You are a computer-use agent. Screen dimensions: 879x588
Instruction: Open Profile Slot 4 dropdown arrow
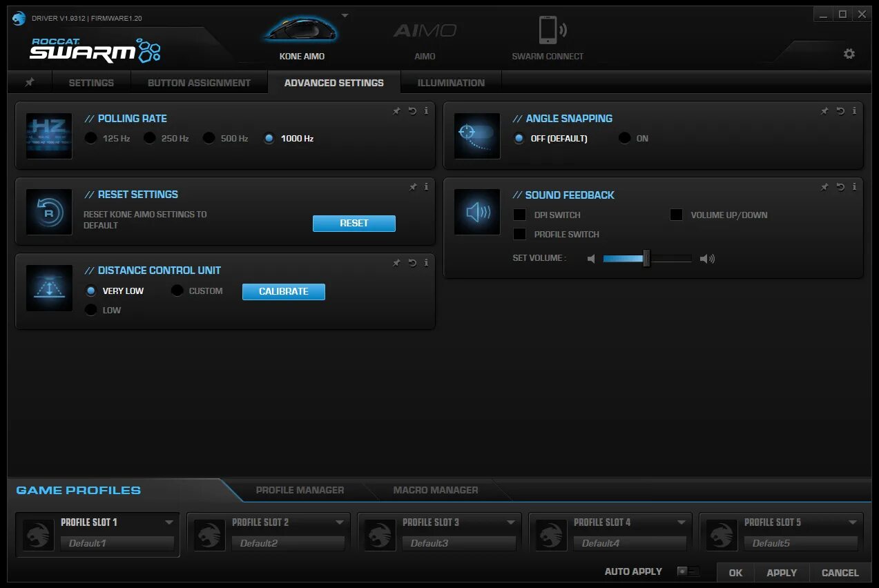(x=682, y=522)
